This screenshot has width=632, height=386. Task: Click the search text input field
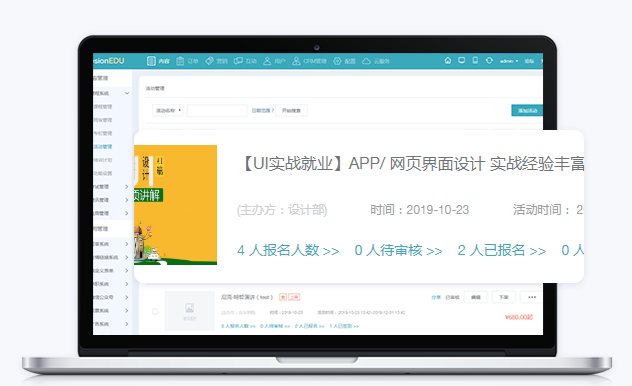pos(217,110)
